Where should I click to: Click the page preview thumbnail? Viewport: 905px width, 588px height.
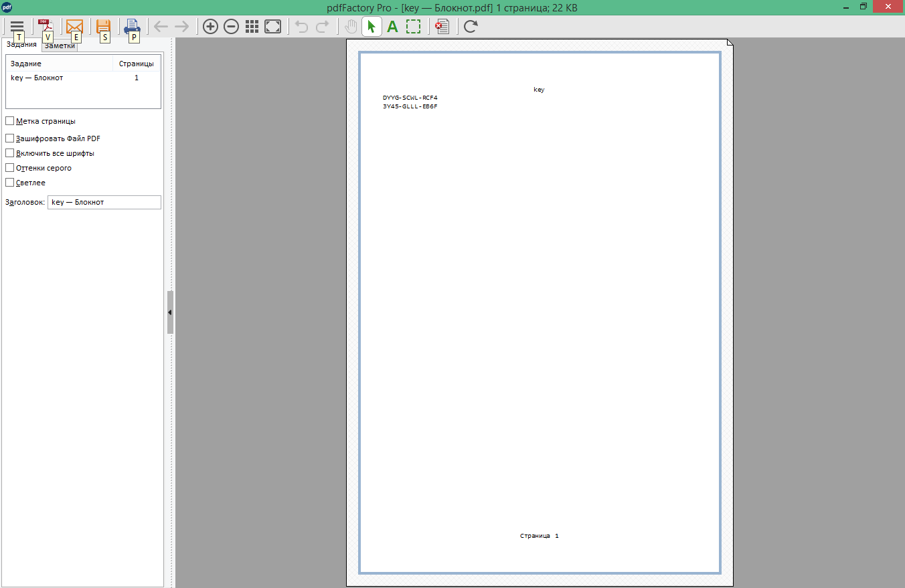coord(540,313)
